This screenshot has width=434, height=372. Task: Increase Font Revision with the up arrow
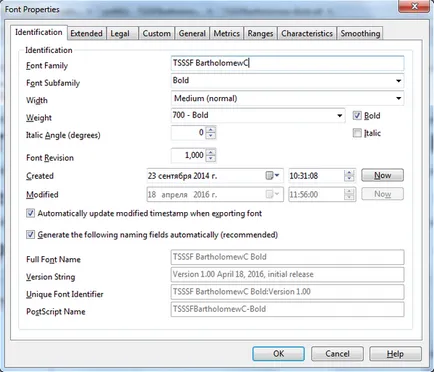pyautogui.click(x=211, y=152)
